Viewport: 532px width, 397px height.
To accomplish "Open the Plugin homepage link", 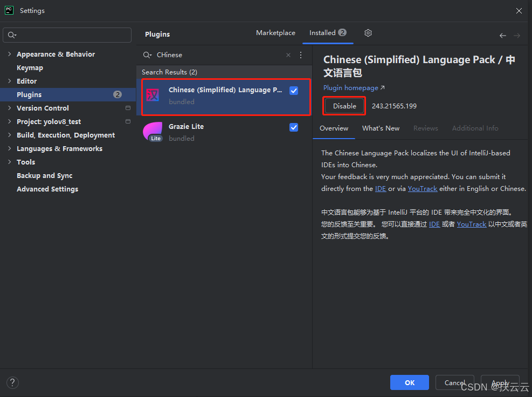I will pos(354,87).
